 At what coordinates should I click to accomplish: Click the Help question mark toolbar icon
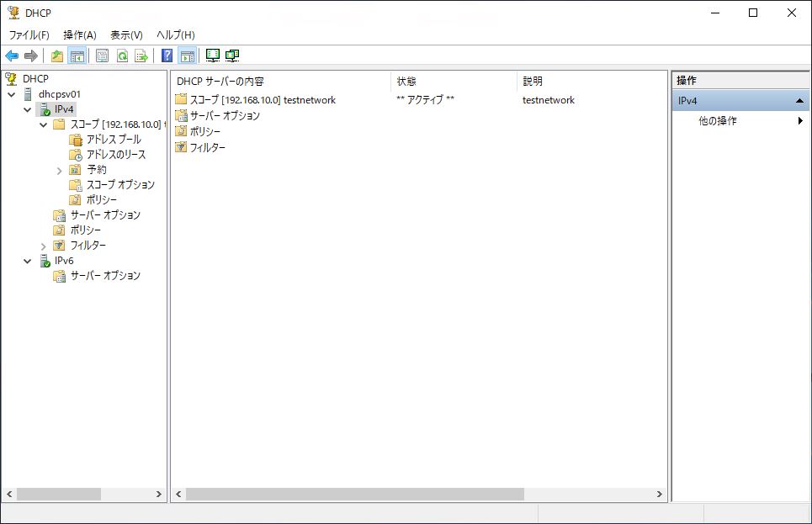167,56
